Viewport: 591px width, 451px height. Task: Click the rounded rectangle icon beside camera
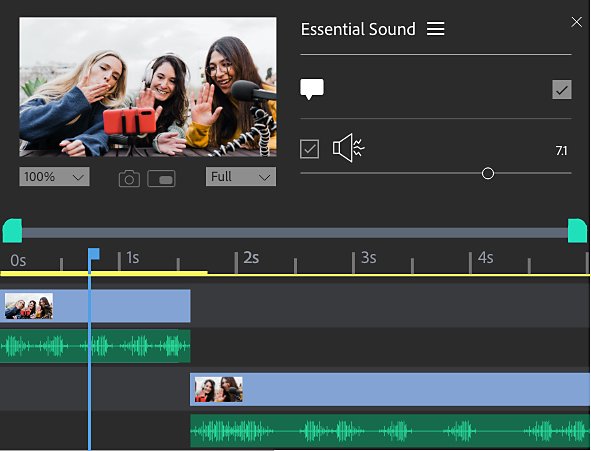161,179
